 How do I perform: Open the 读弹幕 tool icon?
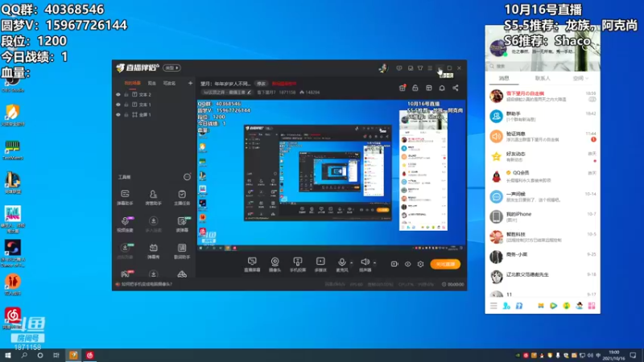coord(182,224)
